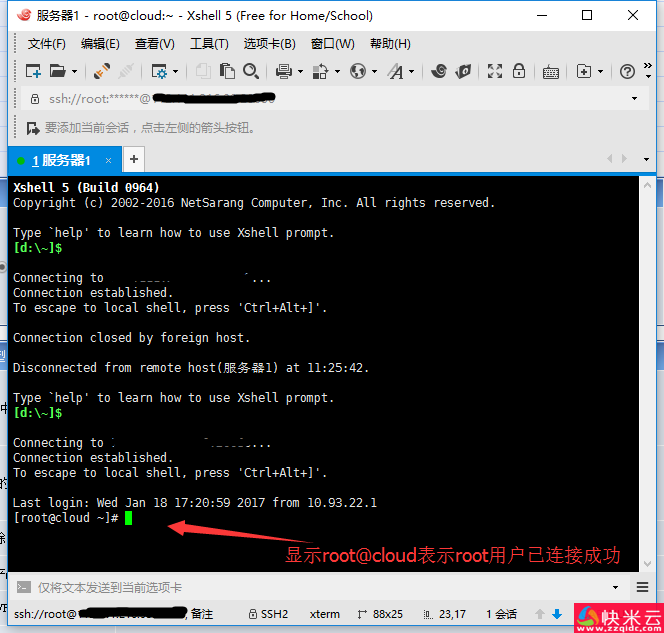Image resolution: width=664 pixels, height=633 pixels.
Task: Click the lock icon in address bar
Action: point(35,99)
